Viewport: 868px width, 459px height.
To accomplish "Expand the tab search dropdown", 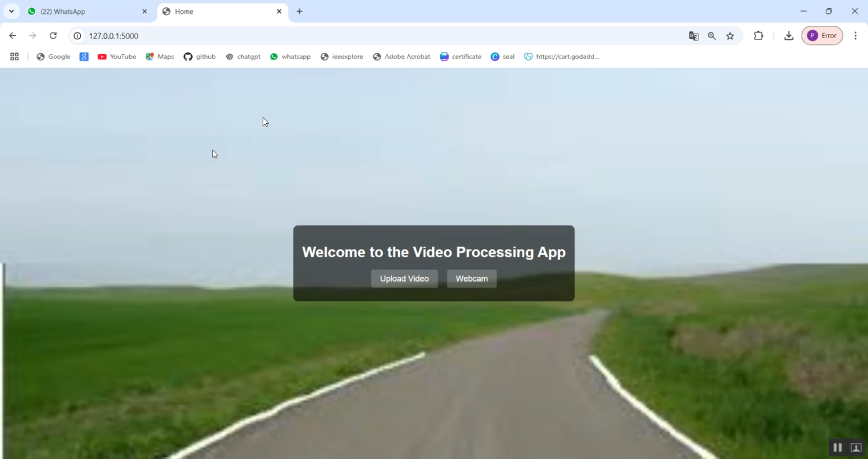I will click(11, 12).
